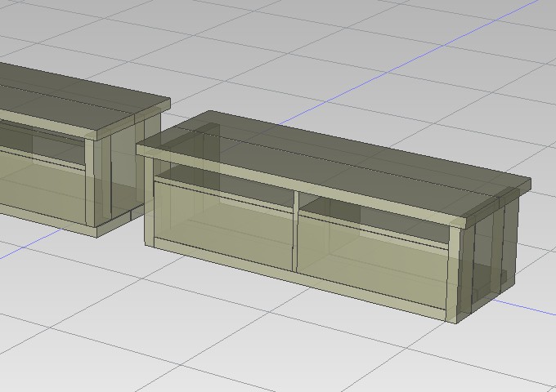The width and height of the screenshot is (556, 392).
Task: Select the larger cabinet's left lower door panel
Action: pos(222,220)
